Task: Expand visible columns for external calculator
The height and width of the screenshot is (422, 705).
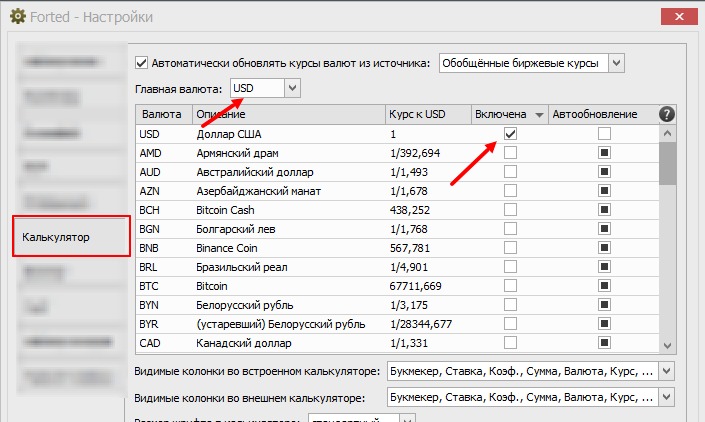Action: [667, 399]
